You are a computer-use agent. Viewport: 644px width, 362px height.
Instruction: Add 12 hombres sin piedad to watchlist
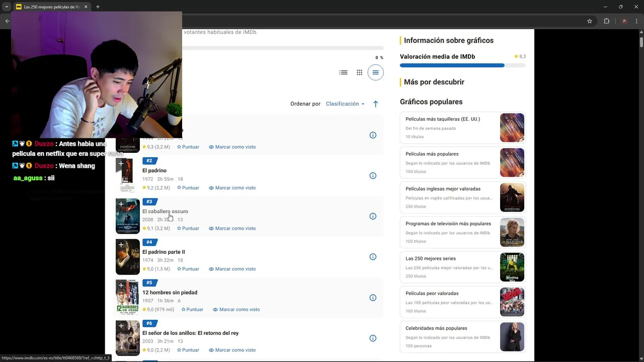click(x=121, y=286)
